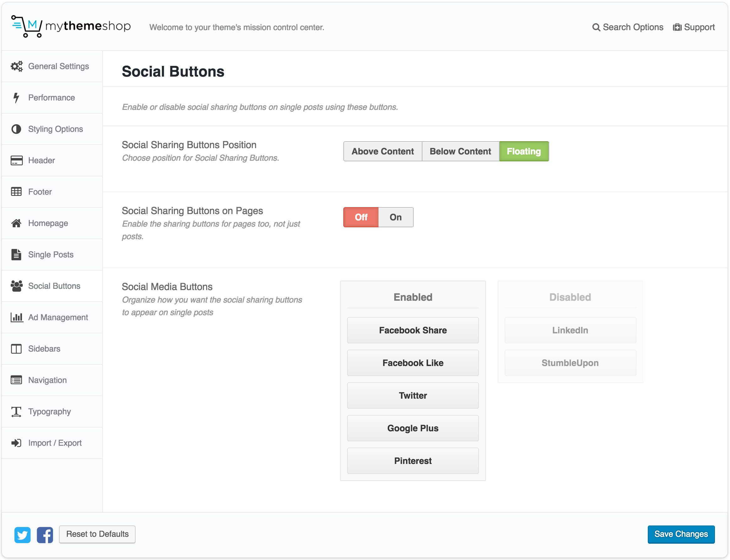
Task: Click the Social Buttons page heading
Action: pos(173,72)
